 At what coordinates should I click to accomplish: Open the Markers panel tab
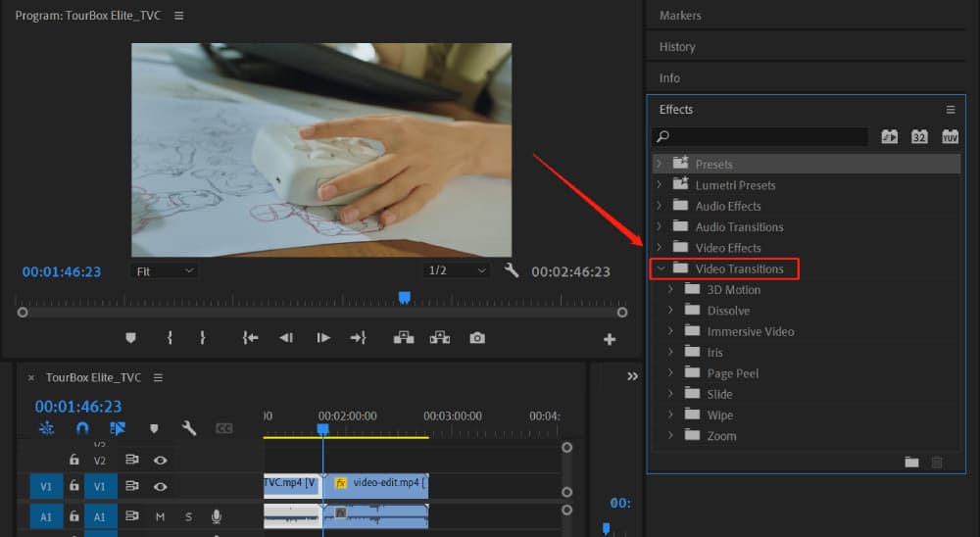(x=680, y=16)
